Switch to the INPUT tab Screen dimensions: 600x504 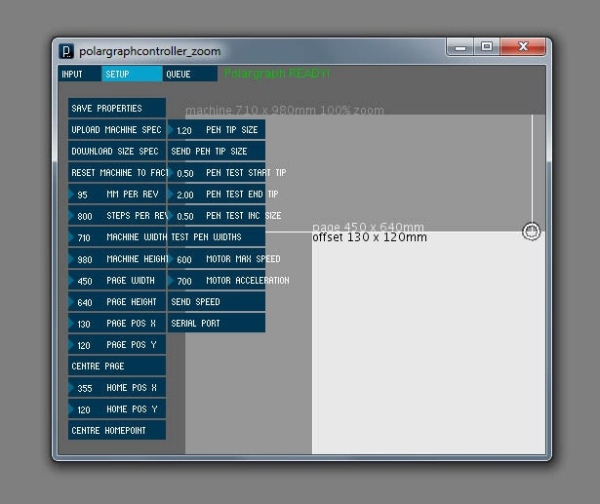point(80,73)
